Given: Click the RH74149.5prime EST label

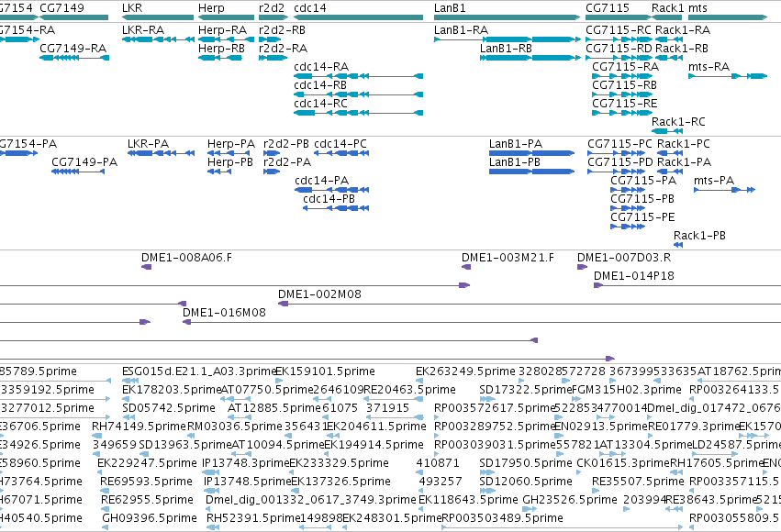Looking at the screenshot, I should click(139, 427).
